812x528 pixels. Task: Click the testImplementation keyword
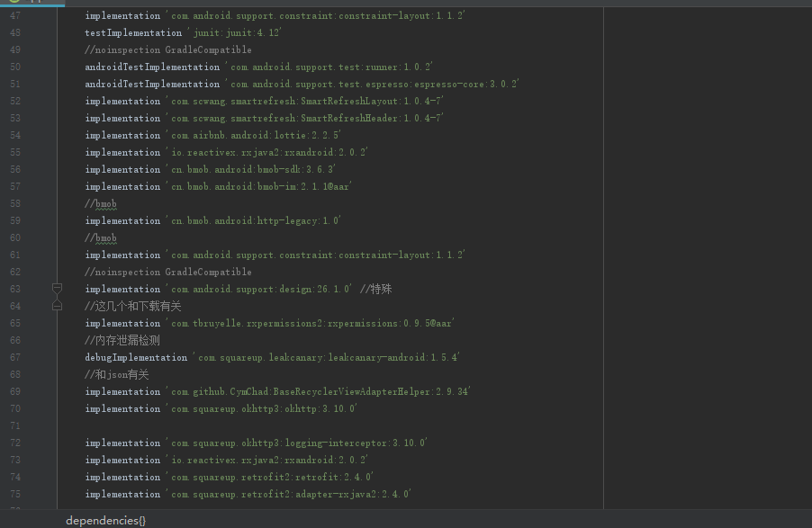click(133, 32)
